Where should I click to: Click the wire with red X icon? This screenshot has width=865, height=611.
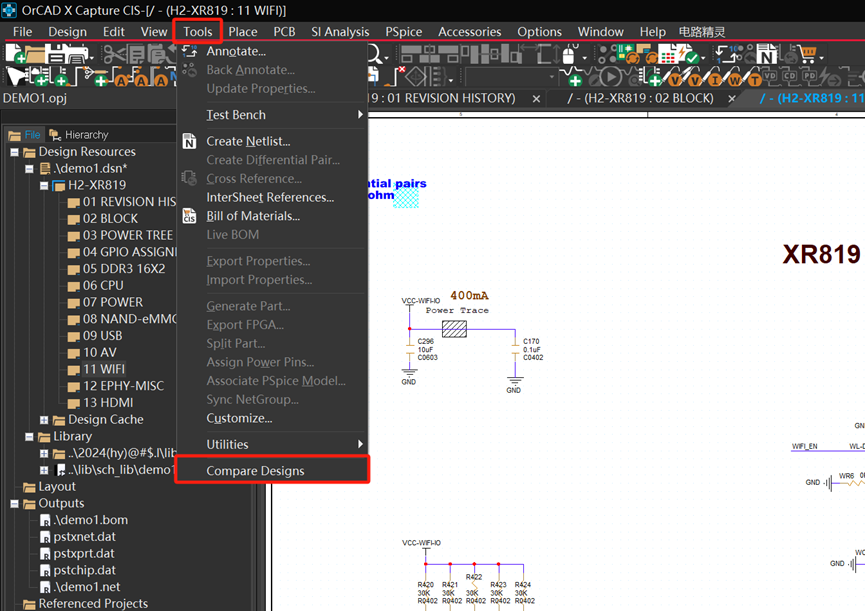396,76
